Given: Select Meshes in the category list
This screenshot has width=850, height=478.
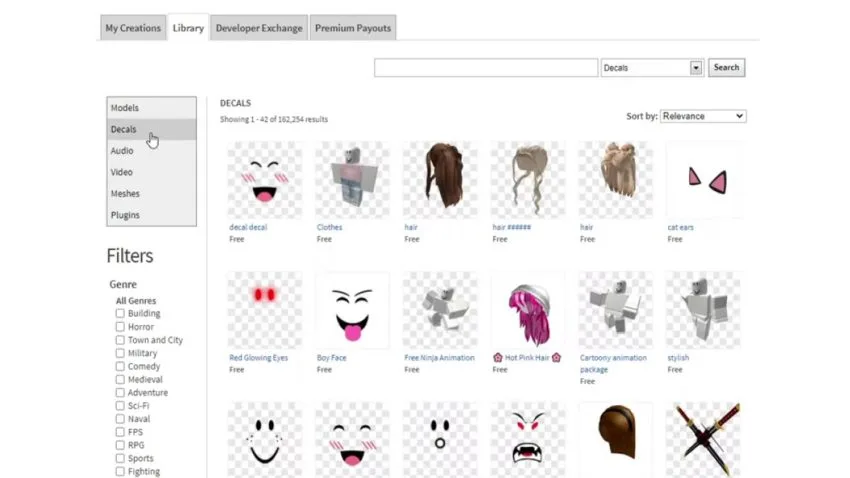Looking at the screenshot, I should tap(152, 193).
